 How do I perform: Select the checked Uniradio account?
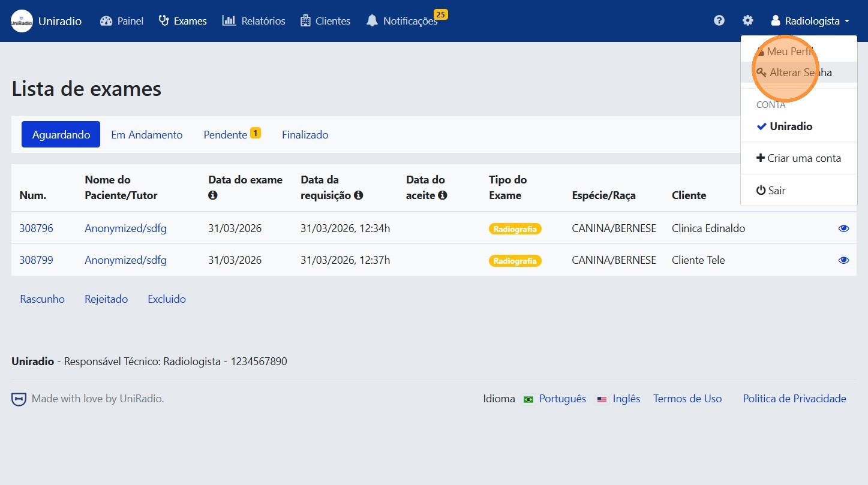(x=791, y=126)
